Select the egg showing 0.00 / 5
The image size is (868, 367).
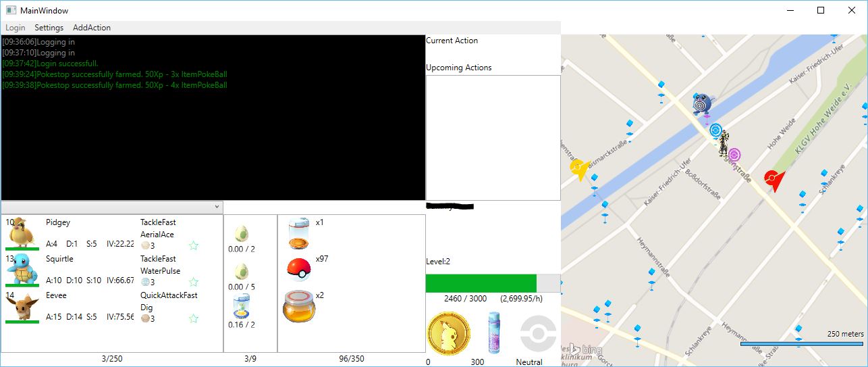pos(242,272)
